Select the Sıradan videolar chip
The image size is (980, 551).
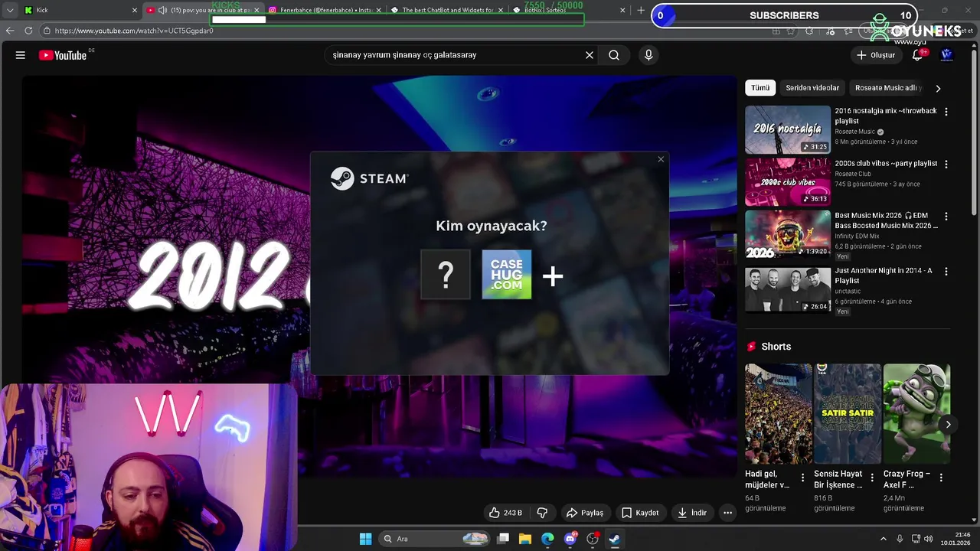812,88
